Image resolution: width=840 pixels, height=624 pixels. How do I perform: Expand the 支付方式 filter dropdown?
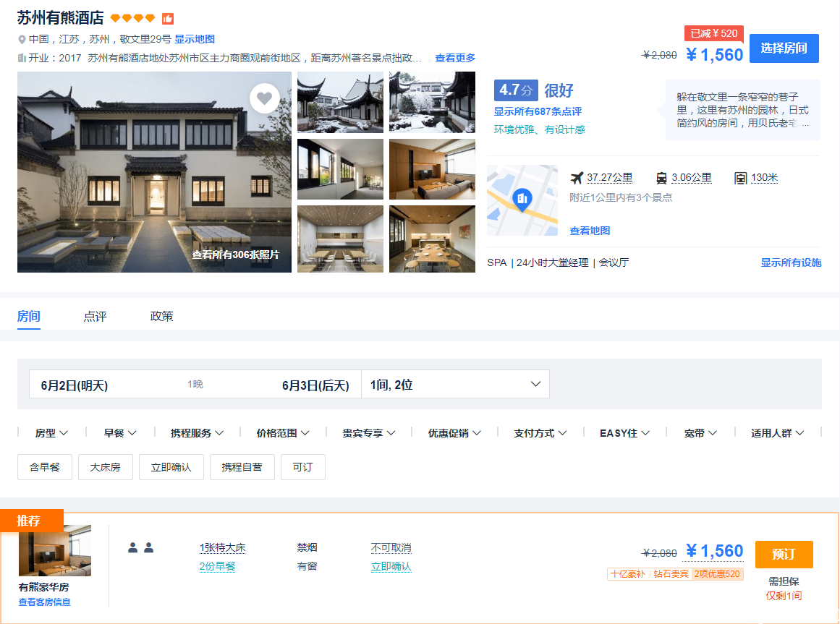coord(540,433)
